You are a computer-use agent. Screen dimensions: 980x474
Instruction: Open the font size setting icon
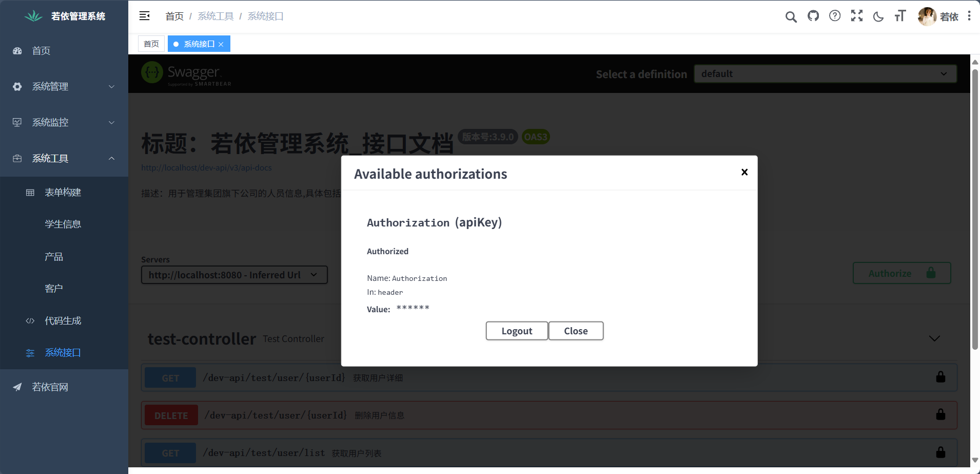900,16
